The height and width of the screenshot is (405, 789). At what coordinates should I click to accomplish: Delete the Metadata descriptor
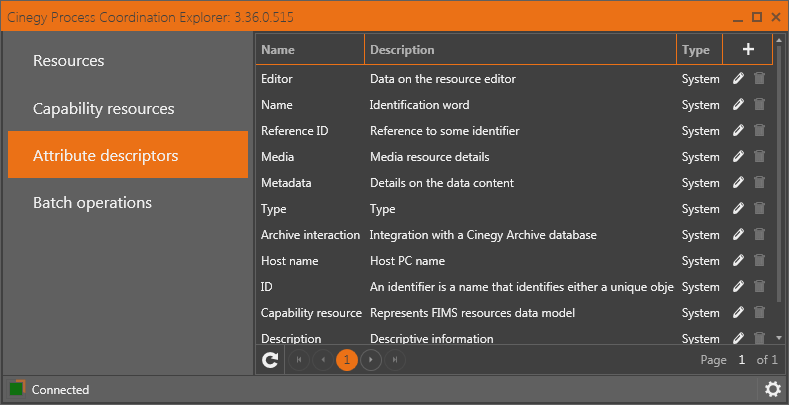759,183
